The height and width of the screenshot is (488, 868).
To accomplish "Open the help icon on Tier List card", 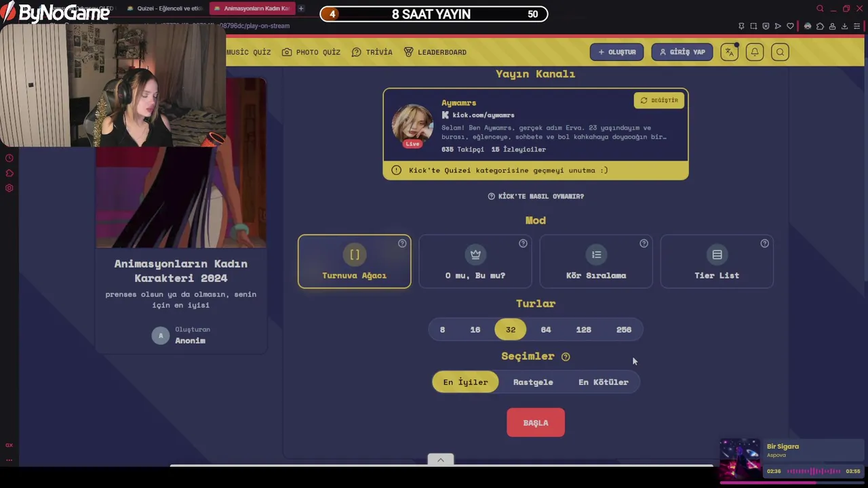I will tap(764, 243).
